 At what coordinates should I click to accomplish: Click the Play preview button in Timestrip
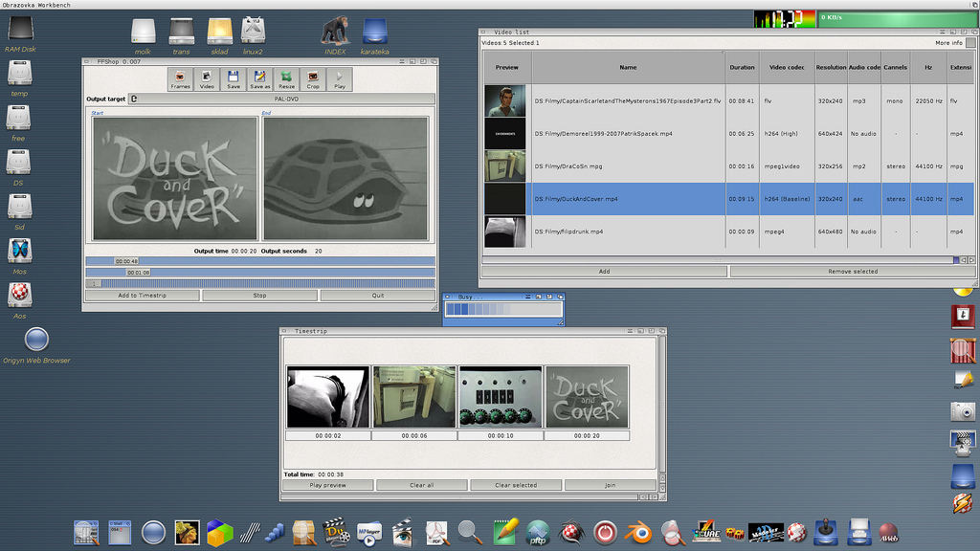(327, 485)
